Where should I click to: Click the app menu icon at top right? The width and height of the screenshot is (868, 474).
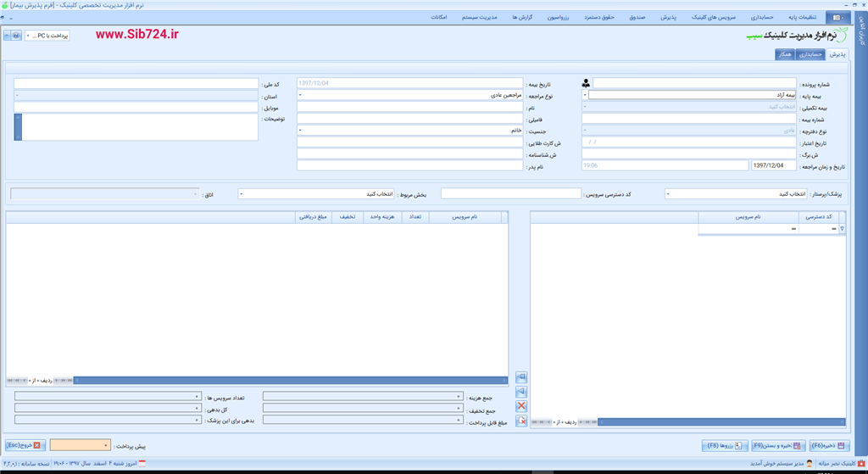point(837,17)
